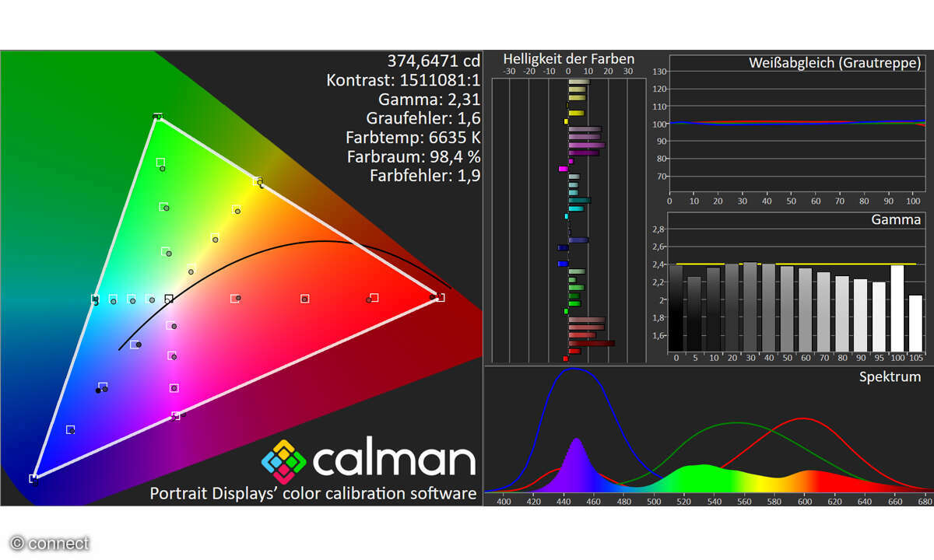Click the 130 label on white balance axis
Viewport: 934px width, 560px height.
point(658,72)
